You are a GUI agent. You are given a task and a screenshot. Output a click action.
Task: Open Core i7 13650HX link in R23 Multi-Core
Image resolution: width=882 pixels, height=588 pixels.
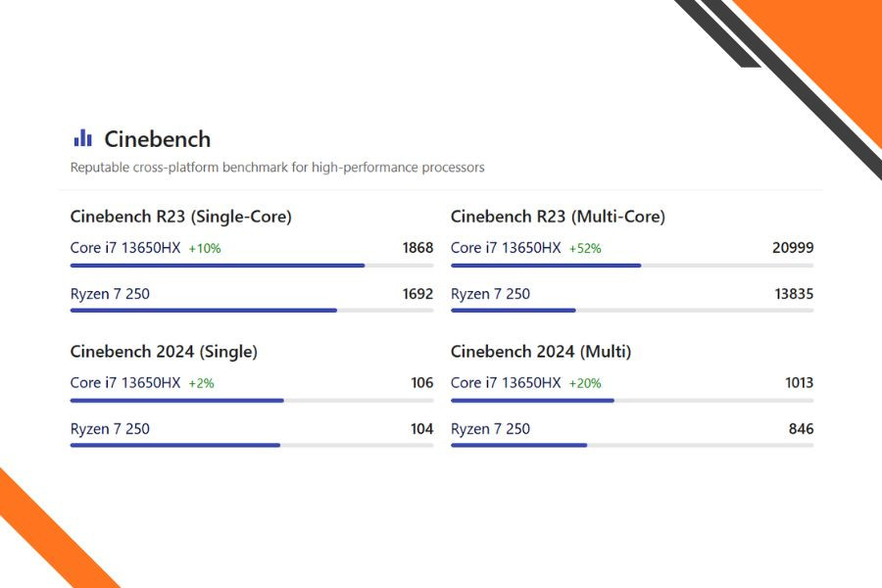point(506,248)
